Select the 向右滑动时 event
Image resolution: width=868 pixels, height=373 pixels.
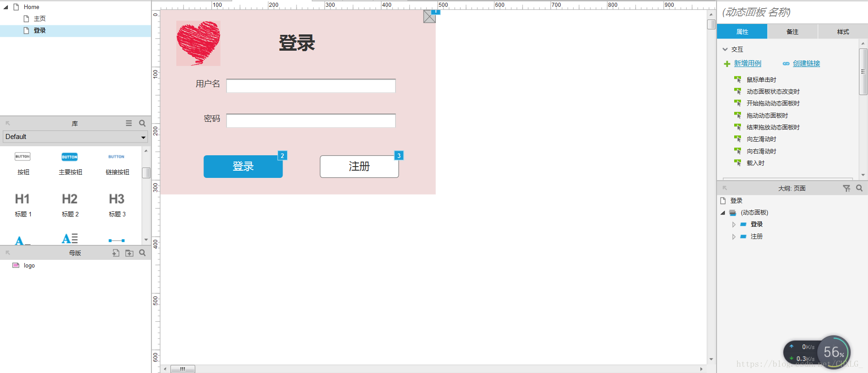coord(761,151)
